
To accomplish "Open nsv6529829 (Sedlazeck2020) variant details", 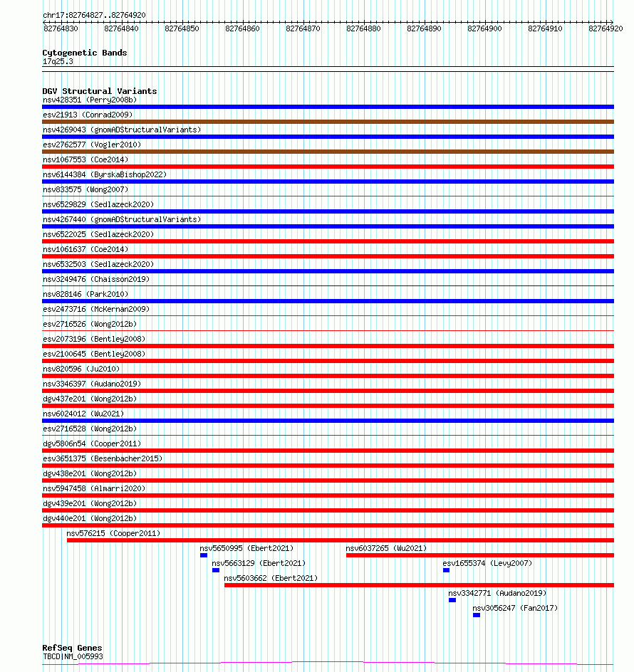I will tap(98, 204).
